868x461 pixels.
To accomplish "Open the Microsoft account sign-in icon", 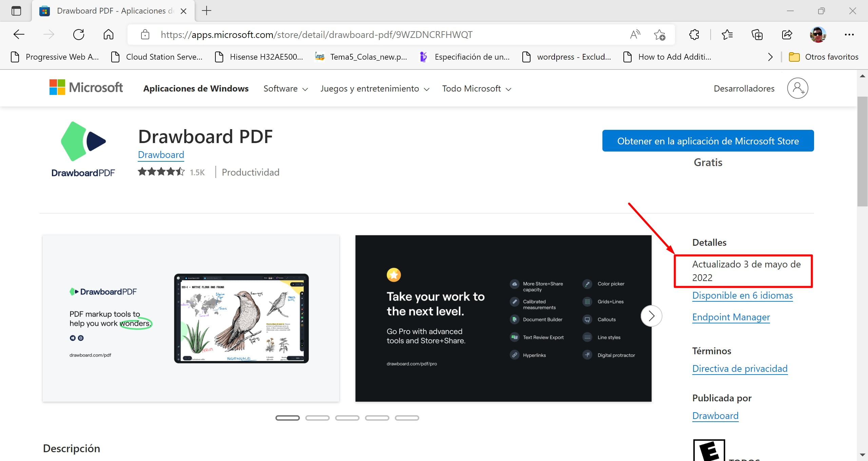I will [x=797, y=88].
